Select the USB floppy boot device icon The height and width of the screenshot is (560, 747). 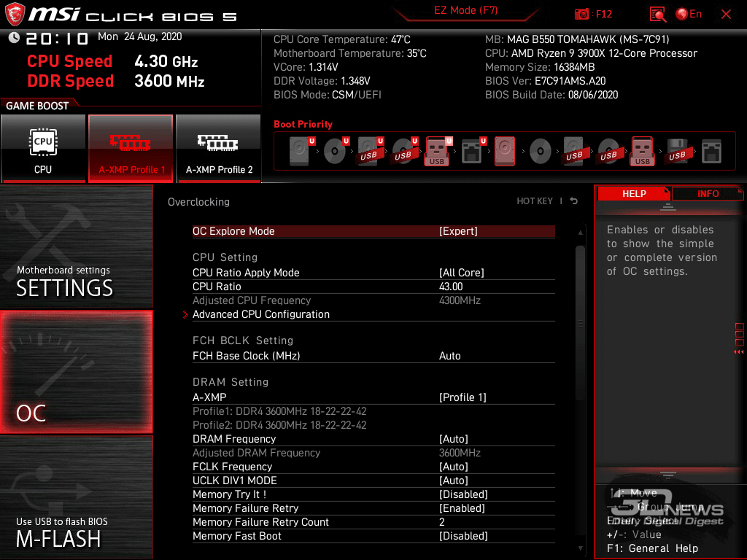click(678, 151)
